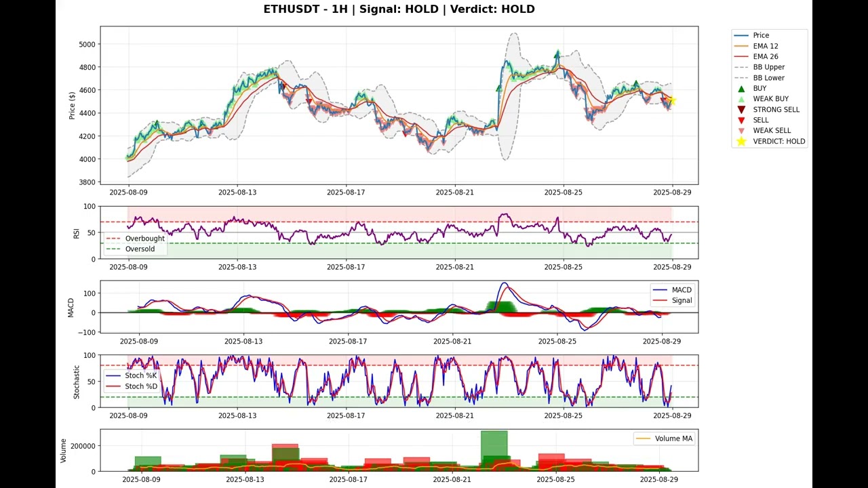This screenshot has height=488, width=868.
Task: Select the blue MACD legend entry
Action: (x=673, y=290)
